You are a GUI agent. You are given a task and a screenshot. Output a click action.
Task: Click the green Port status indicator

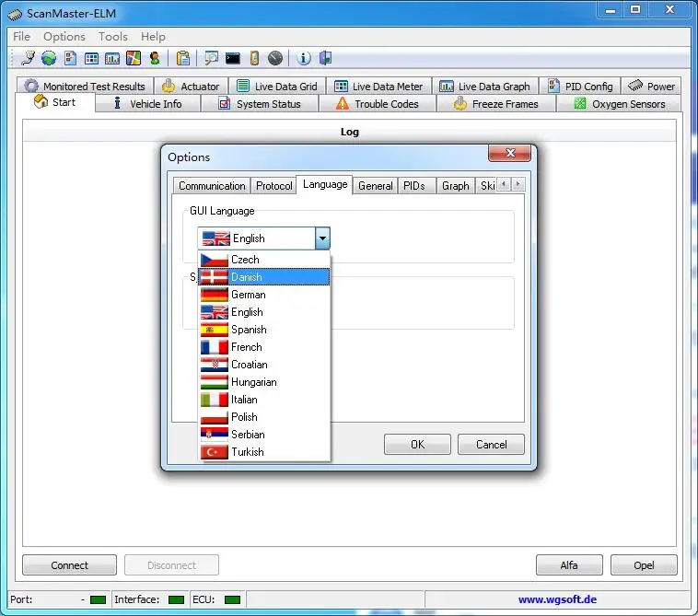click(x=98, y=600)
